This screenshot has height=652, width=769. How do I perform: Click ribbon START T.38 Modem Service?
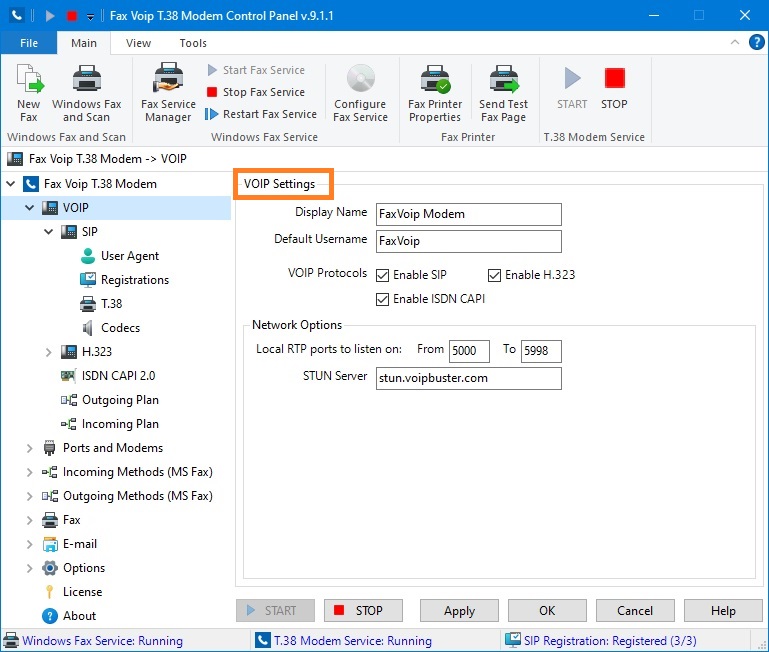572,88
